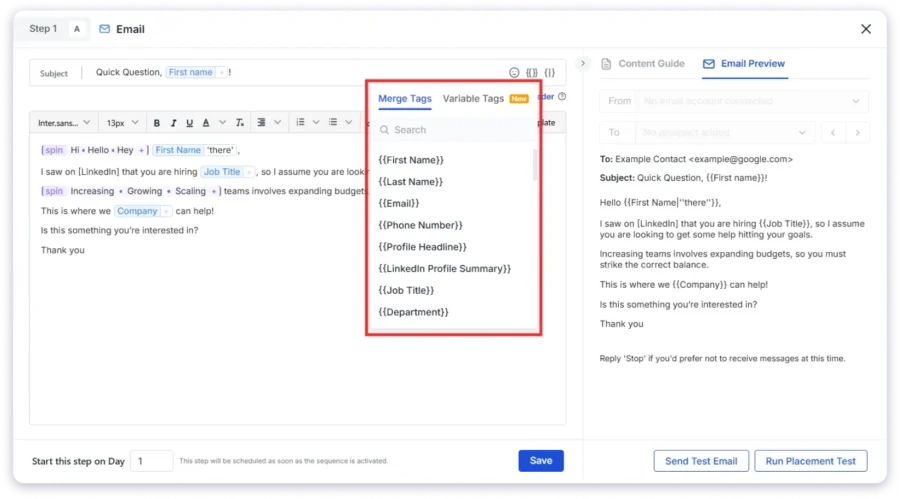Click the Save button
This screenshot has height=499, width=900.
[x=541, y=461]
